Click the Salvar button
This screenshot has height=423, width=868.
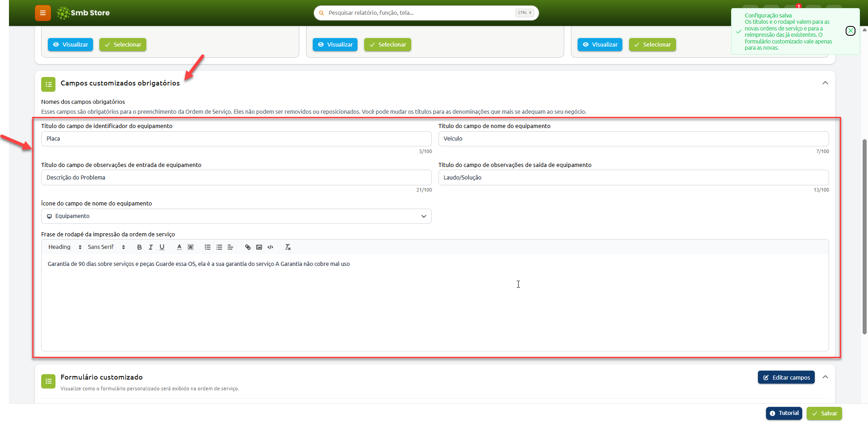point(824,414)
